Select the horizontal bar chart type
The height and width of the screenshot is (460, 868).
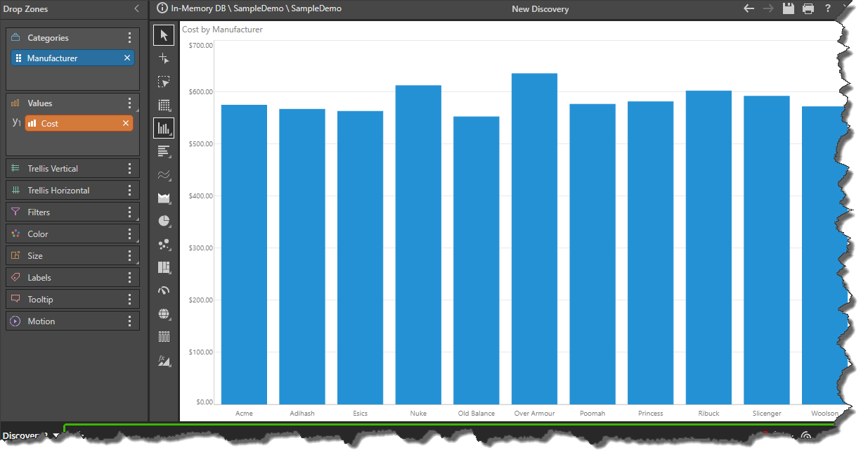[x=164, y=151]
